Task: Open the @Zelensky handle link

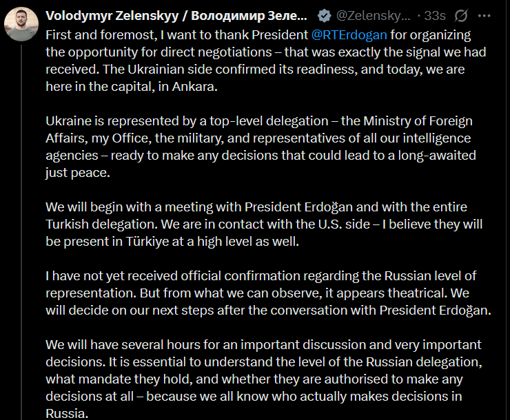Action: 373,16
